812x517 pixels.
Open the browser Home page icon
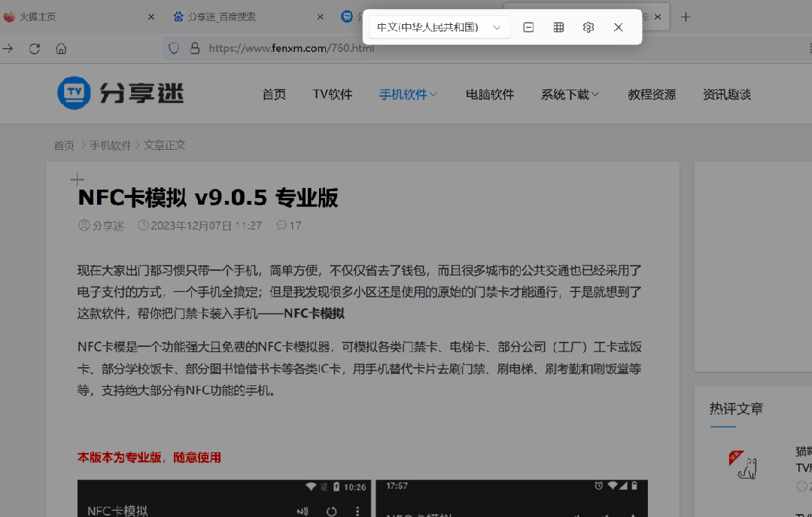click(60, 47)
